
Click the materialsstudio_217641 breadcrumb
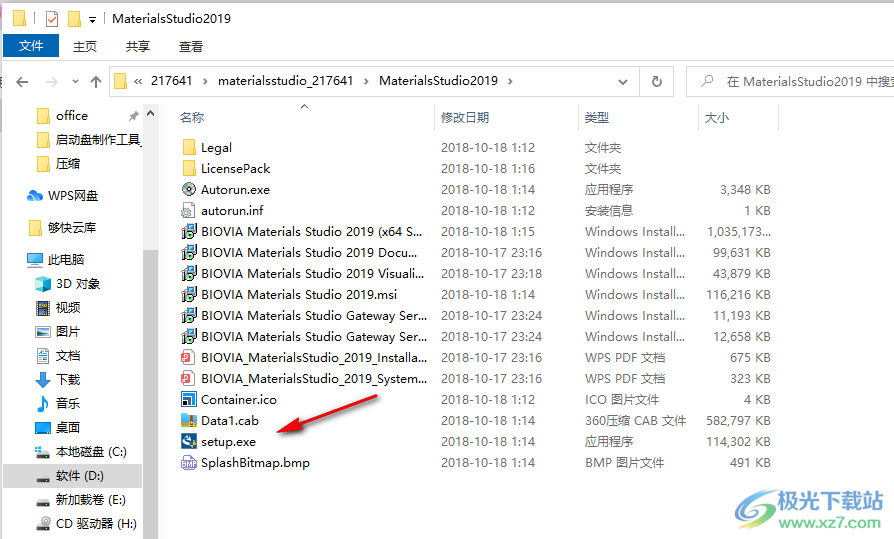286,81
